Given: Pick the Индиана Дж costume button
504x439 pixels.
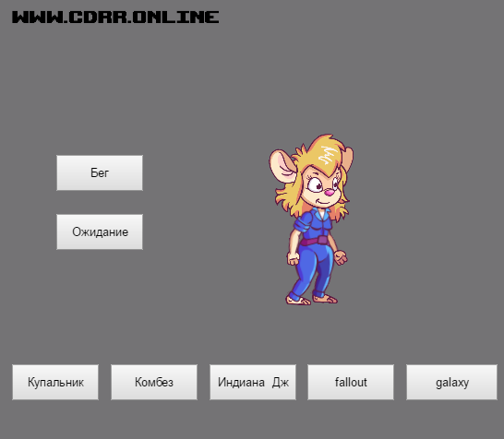Looking at the screenshot, I should 253,382.
